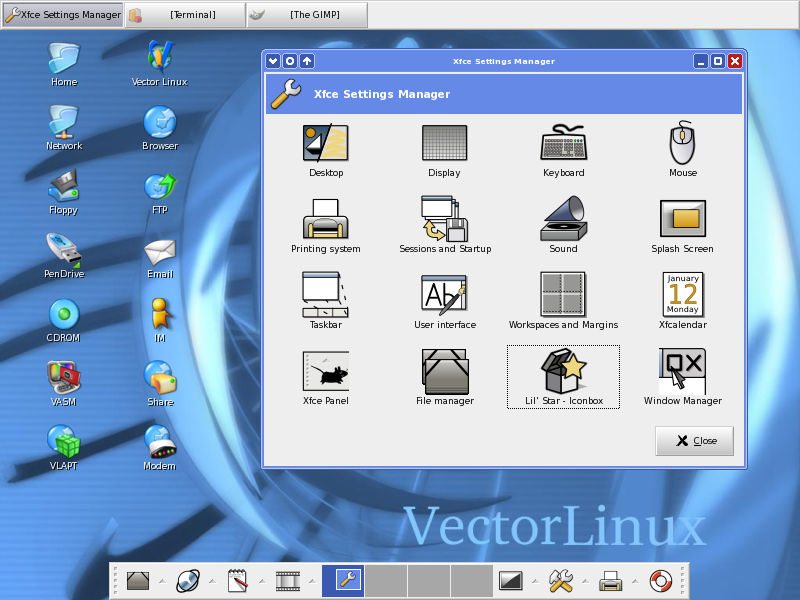Open the Desktop settings icon
The width and height of the screenshot is (800, 600).
[x=325, y=145]
